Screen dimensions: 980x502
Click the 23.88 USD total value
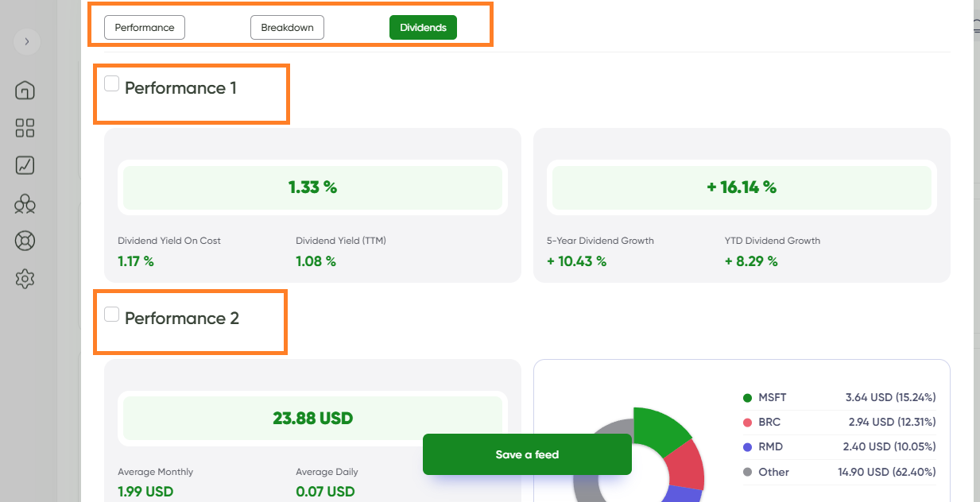point(312,418)
